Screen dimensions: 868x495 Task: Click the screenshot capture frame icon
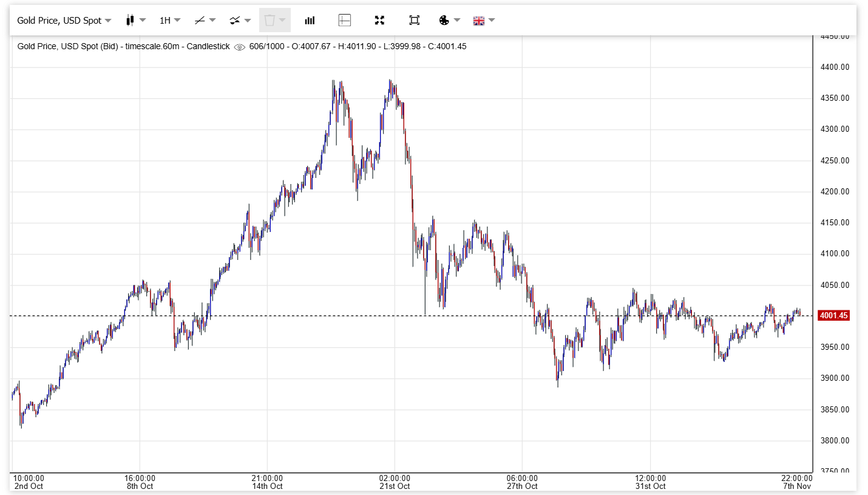414,20
